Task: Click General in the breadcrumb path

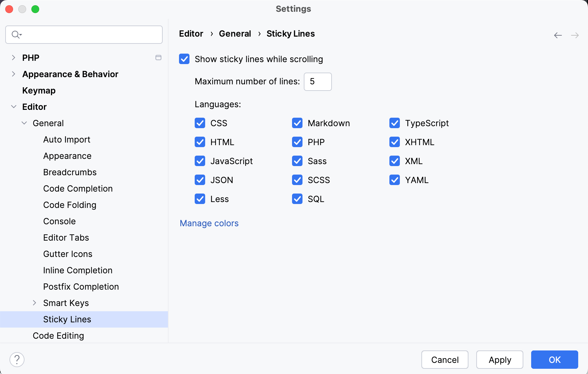Action: 235,33
